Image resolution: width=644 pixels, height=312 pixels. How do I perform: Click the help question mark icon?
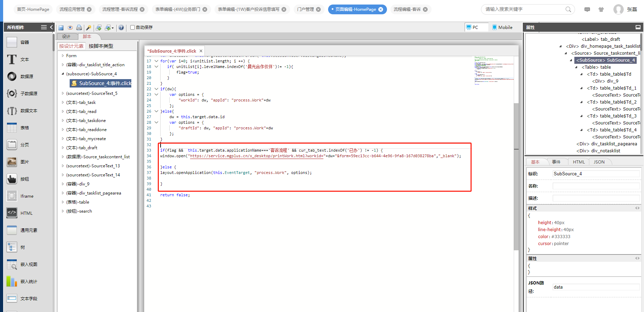(121, 28)
